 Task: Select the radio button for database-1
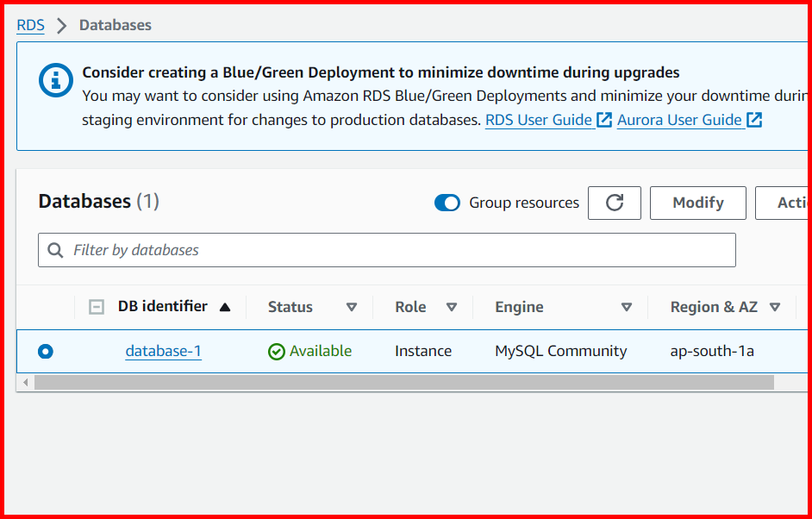46,351
